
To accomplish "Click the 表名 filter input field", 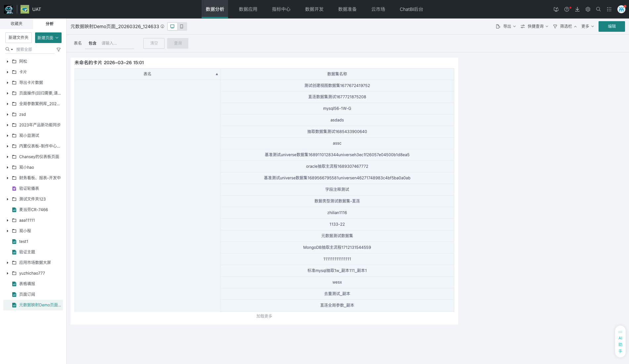I will coord(117,43).
